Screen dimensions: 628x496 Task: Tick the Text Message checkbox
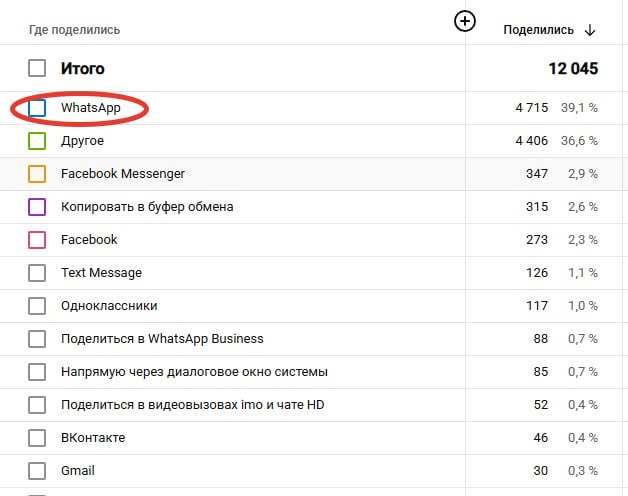[x=37, y=273]
